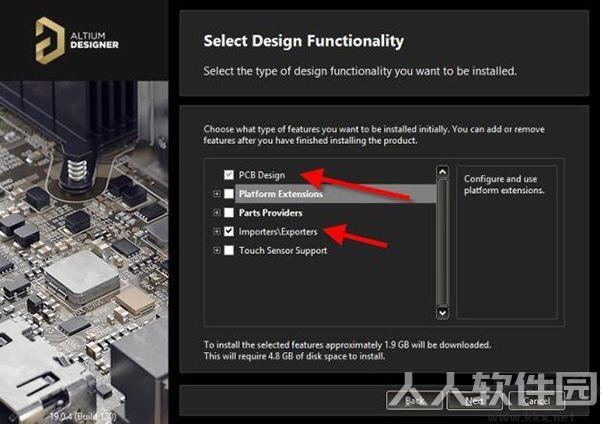Click the '1.9 GB will be downloaded' text
The height and width of the screenshot is (424, 602).
pos(437,344)
